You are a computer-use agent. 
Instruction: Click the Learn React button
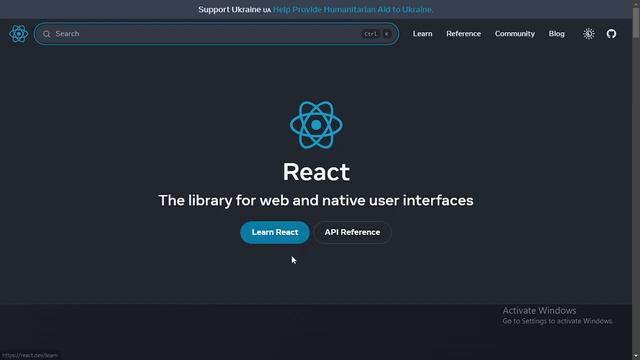[x=275, y=232]
